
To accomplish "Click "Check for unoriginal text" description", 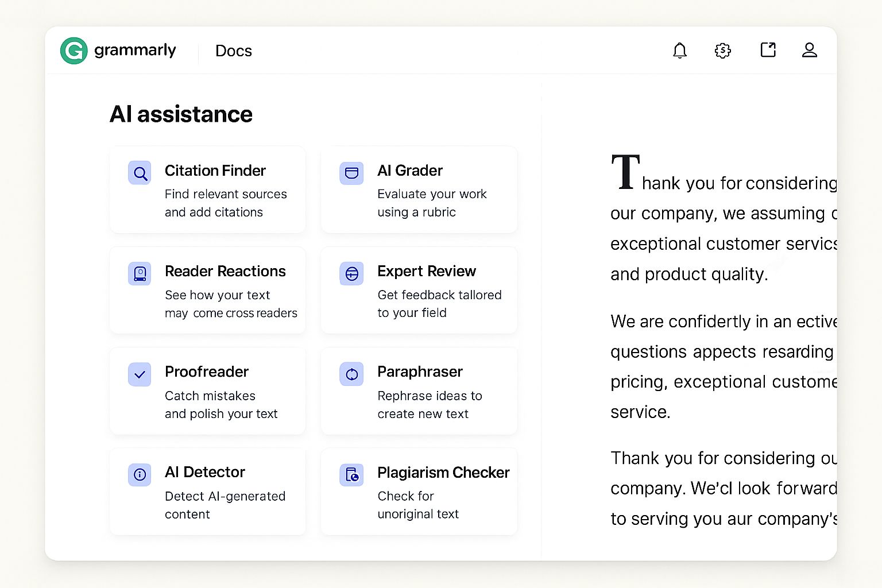I will tap(418, 505).
